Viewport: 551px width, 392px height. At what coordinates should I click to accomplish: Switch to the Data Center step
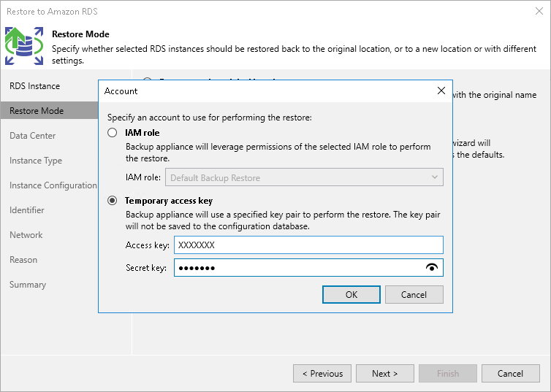point(33,136)
